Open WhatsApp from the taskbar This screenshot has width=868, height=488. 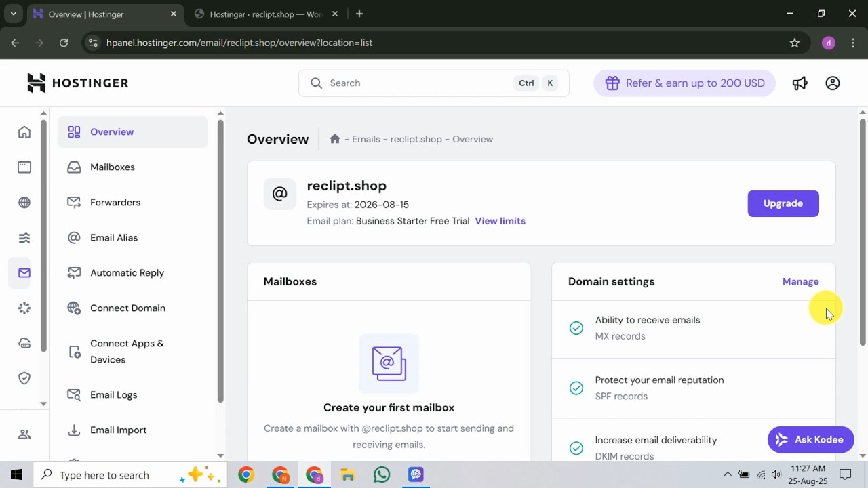tap(382, 475)
